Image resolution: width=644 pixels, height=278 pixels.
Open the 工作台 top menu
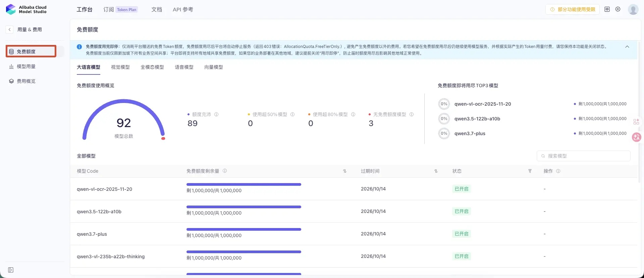[85, 9]
